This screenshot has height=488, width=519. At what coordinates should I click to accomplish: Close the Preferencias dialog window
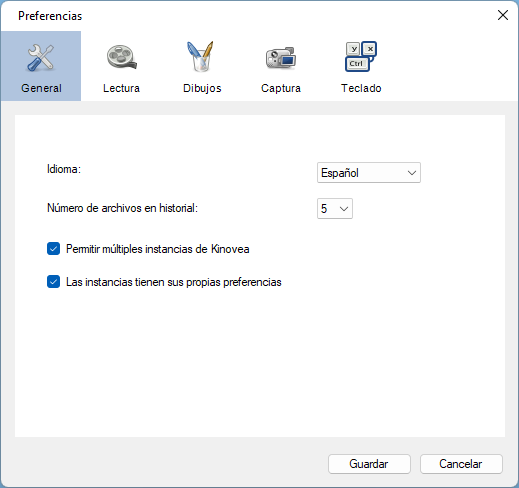[503, 15]
